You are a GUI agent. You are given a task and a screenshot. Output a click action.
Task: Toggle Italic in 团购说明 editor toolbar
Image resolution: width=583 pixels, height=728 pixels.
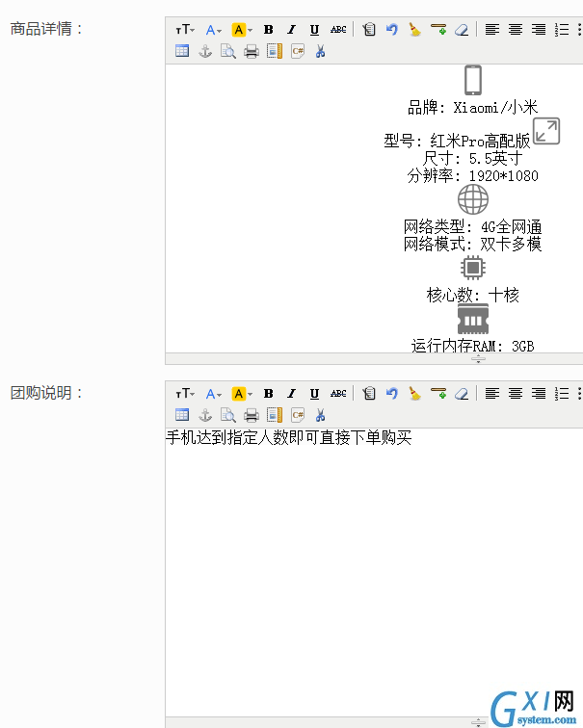[x=291, y=394]
